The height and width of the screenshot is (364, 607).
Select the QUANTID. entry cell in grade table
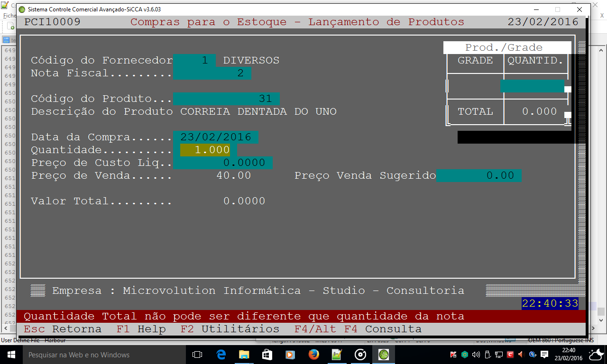[x=533, y=86]
